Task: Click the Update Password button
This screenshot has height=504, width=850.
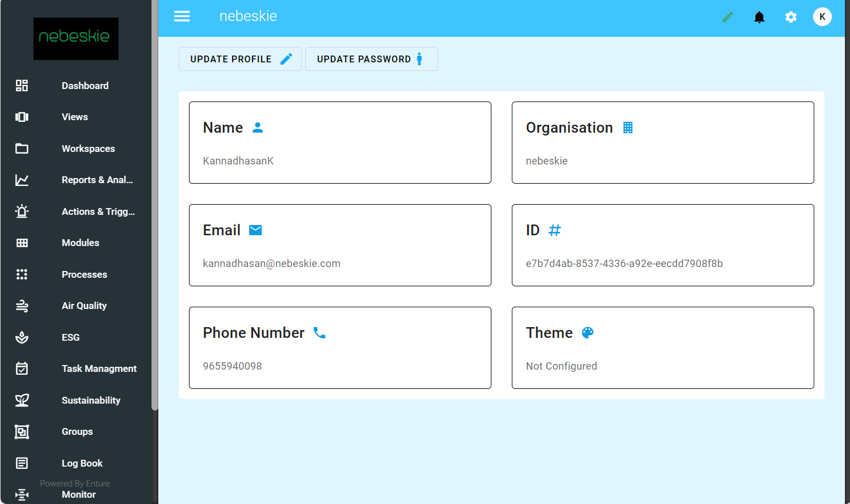Action: 371,59
